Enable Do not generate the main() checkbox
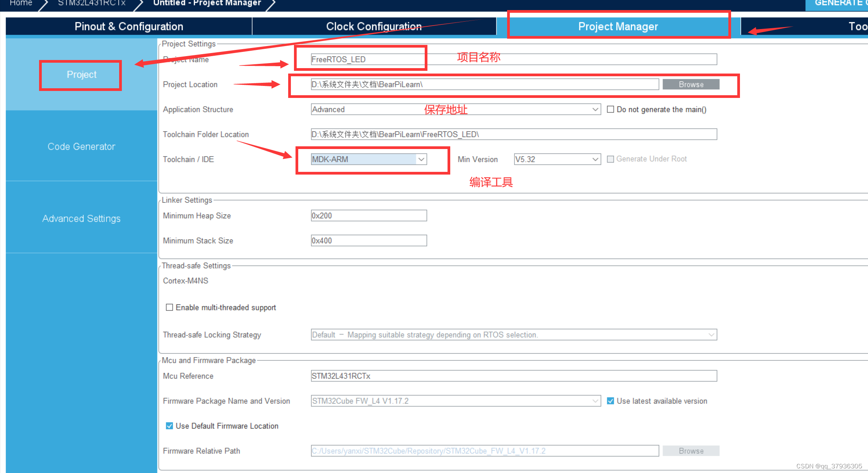Screen dimensions: 868x473 click(610, 110)
